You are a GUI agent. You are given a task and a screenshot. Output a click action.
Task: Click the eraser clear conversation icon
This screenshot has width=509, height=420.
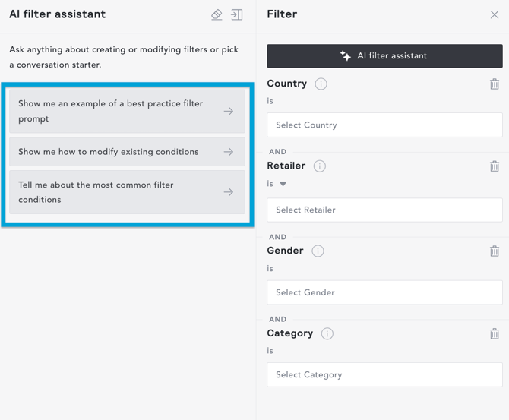click(217, 14)
